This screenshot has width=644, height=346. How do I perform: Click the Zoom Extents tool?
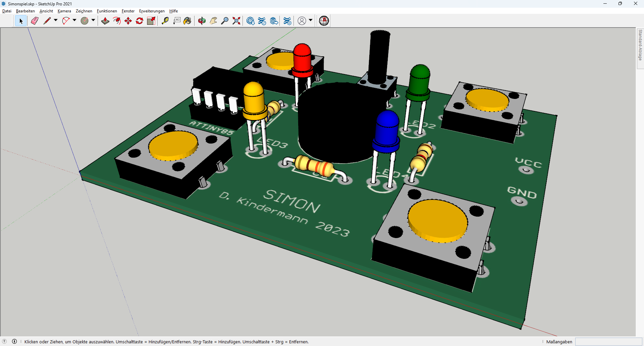(236, 21)
